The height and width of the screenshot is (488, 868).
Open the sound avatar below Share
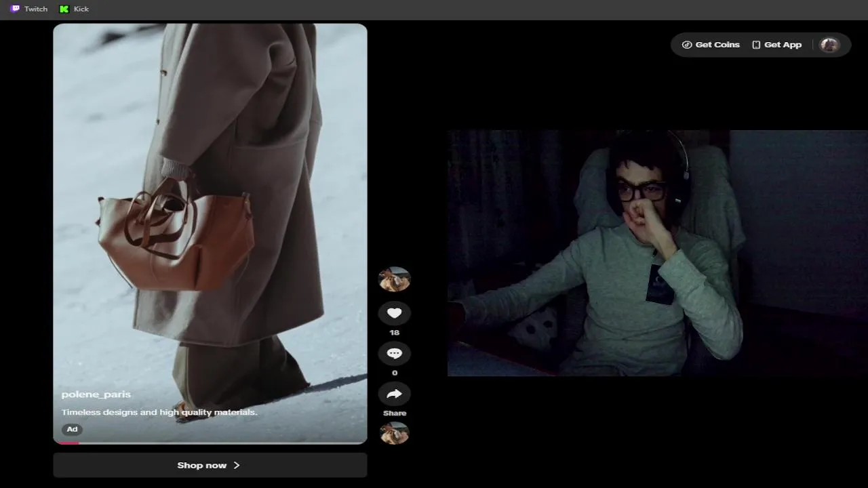point(395,433)
